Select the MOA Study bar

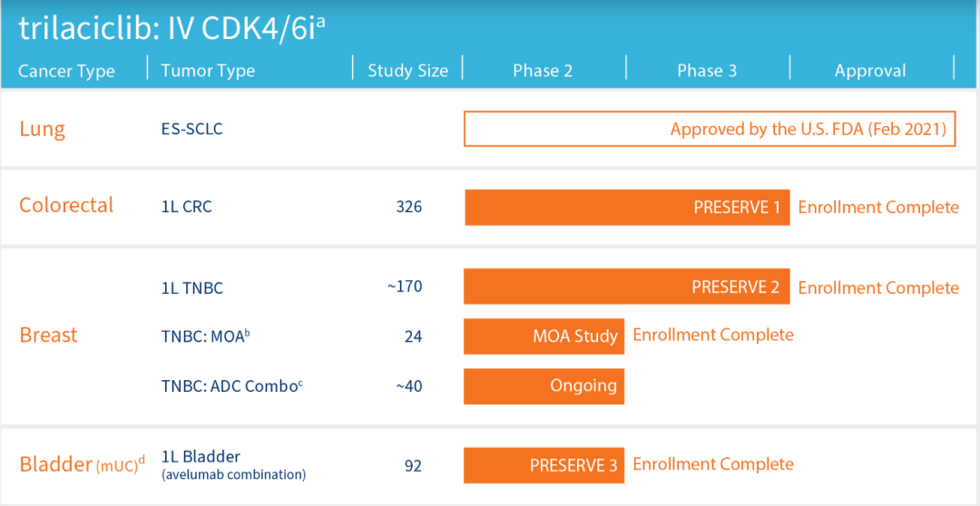[544, 336]
